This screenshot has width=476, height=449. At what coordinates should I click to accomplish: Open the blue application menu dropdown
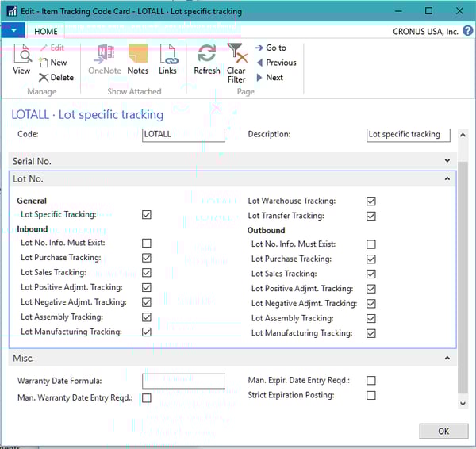(x=13, y=30)
